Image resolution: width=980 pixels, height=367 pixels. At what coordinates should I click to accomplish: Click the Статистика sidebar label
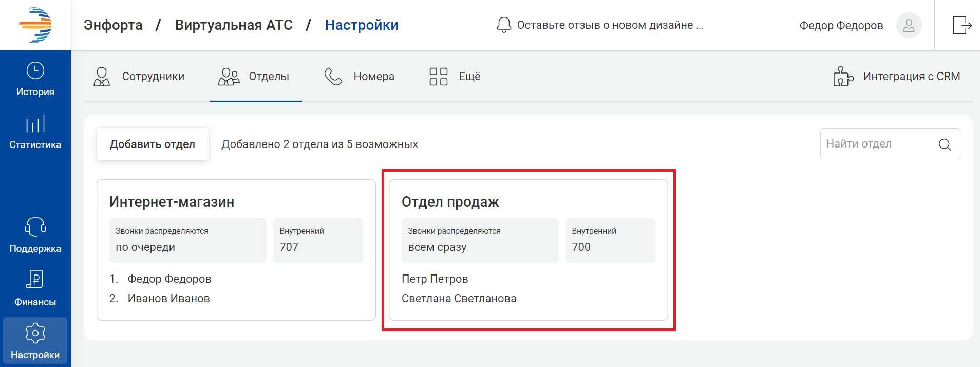click(35, 145)
